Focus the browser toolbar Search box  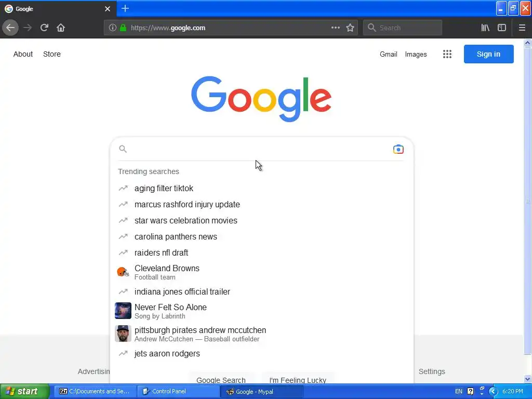(x=403, y=28)
